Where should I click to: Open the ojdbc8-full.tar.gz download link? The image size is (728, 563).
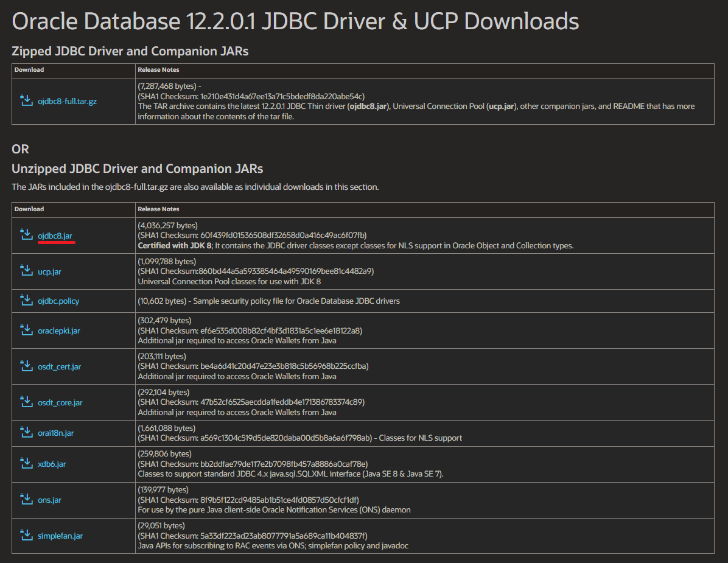point(68,101)
